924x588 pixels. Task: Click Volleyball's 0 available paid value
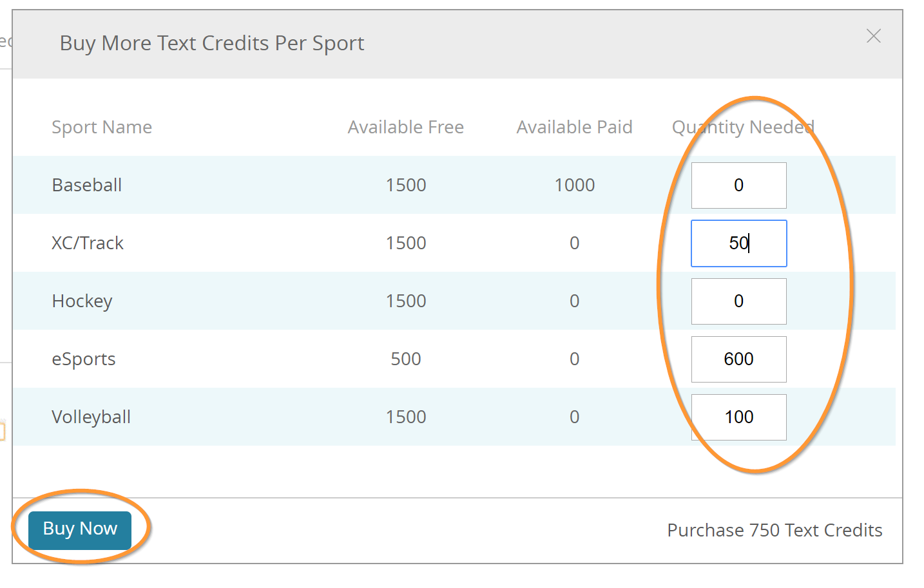point(575,417)
